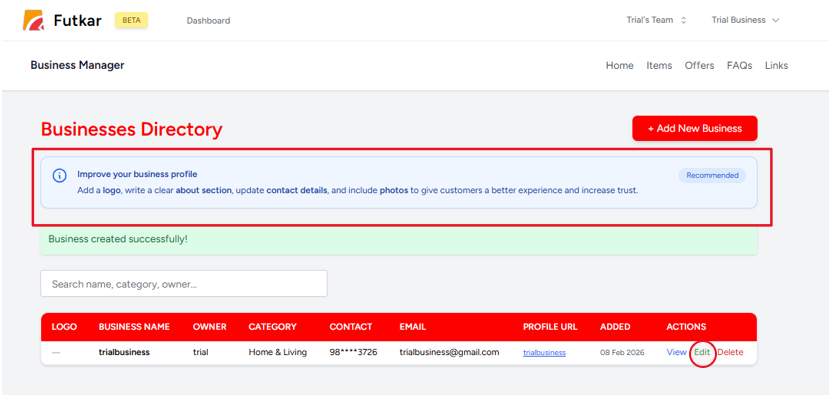Click the Futkar logo icon
The height and width of the screenshot is (395, 830).
click(33, 21)
